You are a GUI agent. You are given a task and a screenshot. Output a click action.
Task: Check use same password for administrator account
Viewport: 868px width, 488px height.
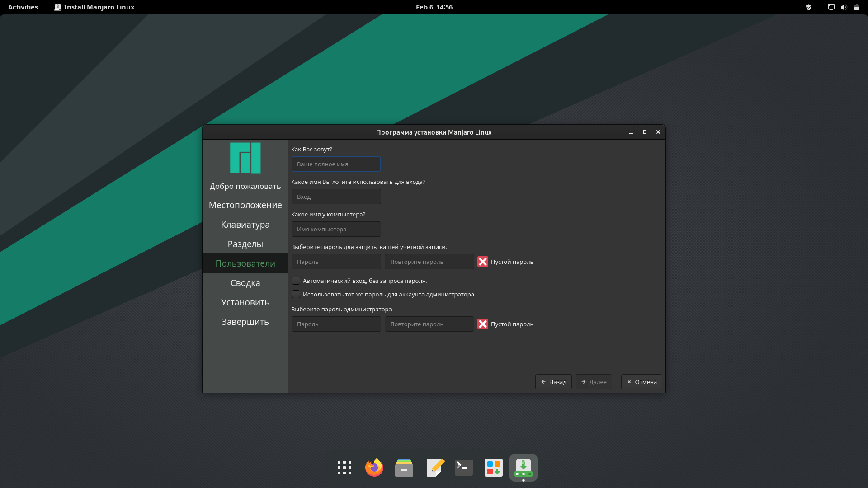tap(296, 294)
